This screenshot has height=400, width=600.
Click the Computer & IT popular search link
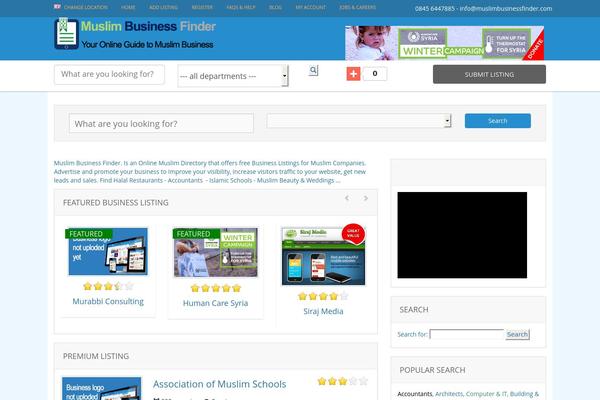click(486, 393)
